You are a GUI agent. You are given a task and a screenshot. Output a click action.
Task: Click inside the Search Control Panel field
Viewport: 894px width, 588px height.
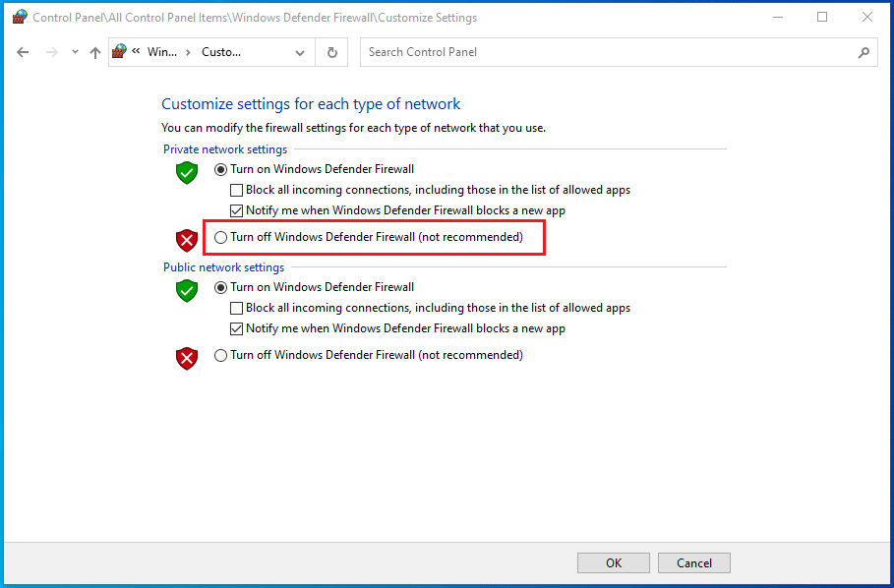[590, 52]
